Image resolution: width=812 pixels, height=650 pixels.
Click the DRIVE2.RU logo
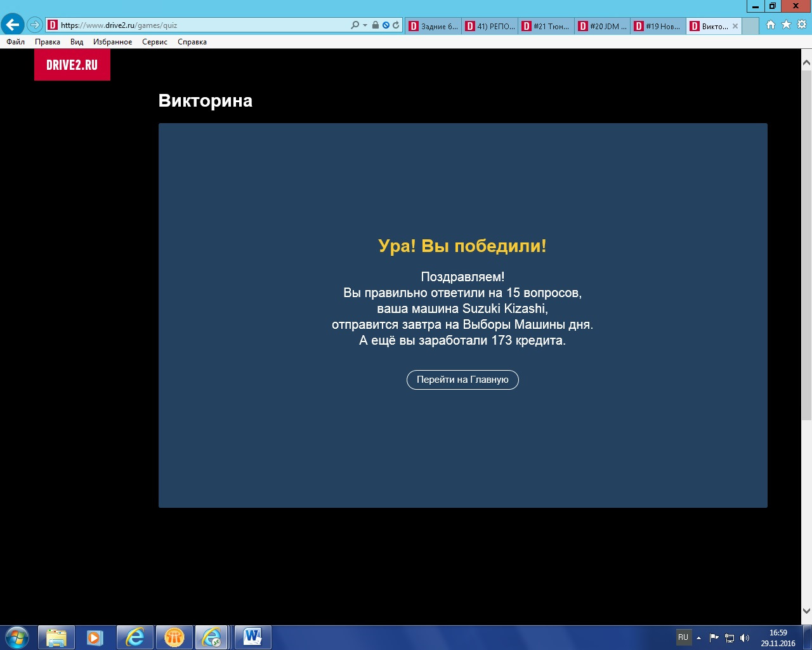pos(72,65)
